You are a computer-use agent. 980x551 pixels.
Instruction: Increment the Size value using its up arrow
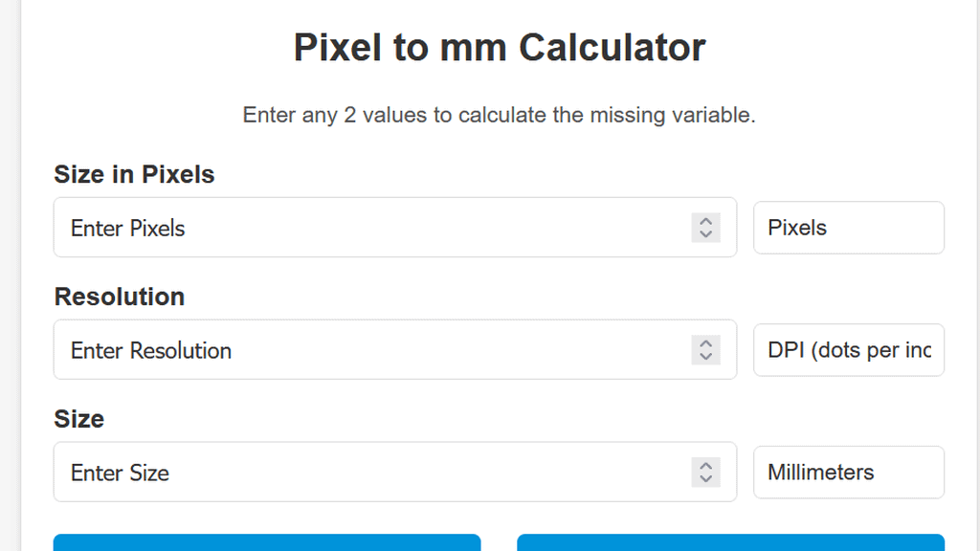[705, 466]
